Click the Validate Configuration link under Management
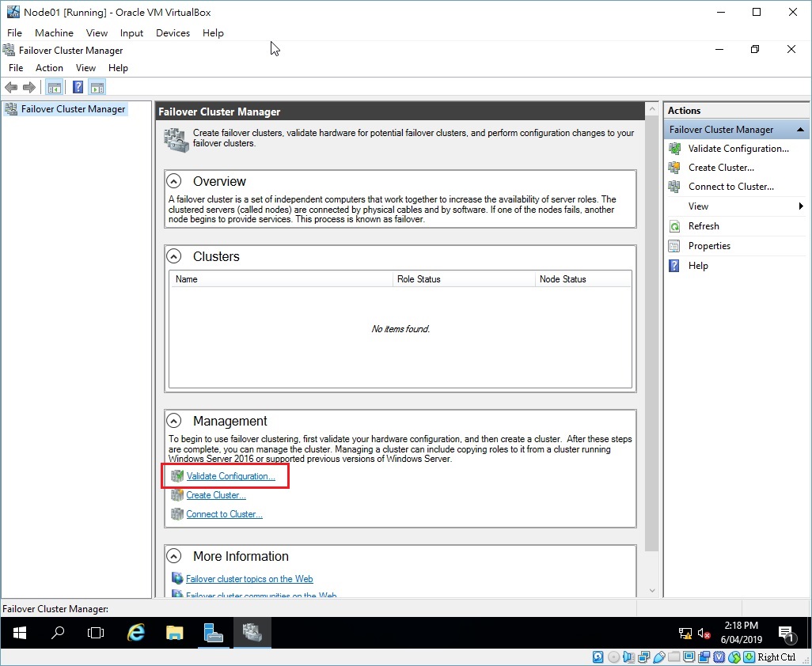 click(x=231, y=476)
